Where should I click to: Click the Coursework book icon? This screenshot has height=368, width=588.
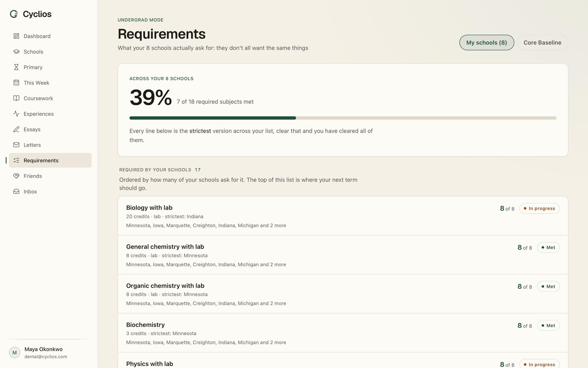point(16,98)
